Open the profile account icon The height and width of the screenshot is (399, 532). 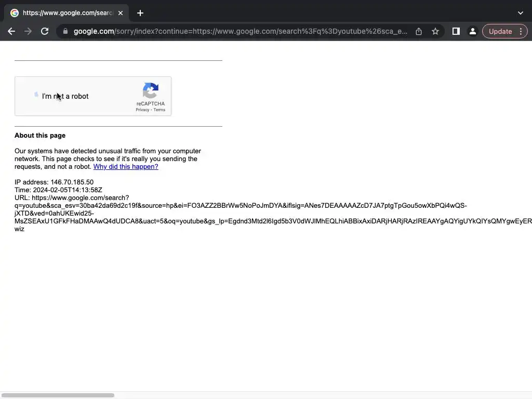472,31
